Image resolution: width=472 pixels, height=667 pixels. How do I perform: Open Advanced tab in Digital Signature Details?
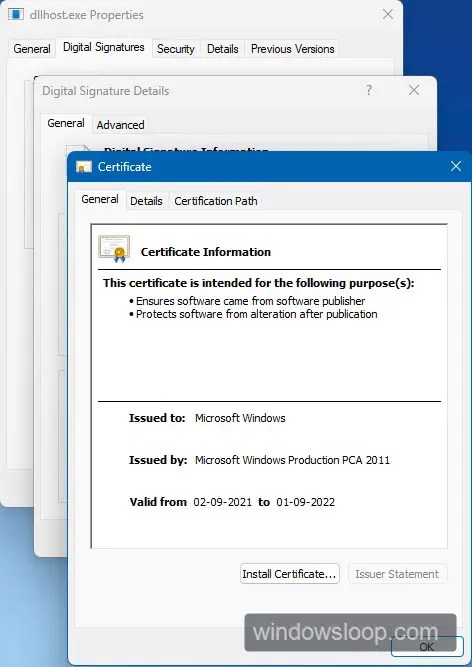(120, 125)
